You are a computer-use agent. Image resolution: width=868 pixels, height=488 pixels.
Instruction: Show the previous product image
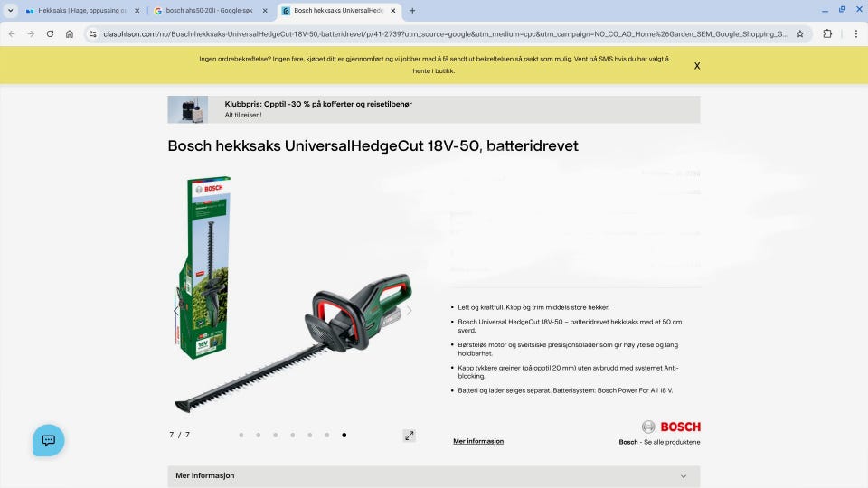click(x=176, y=310)
